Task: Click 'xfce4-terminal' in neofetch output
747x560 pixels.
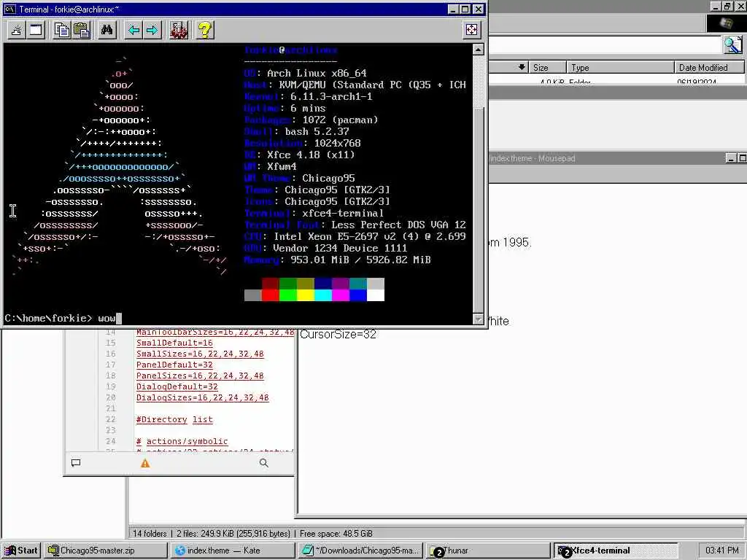Action: click(x=343, y=214)
